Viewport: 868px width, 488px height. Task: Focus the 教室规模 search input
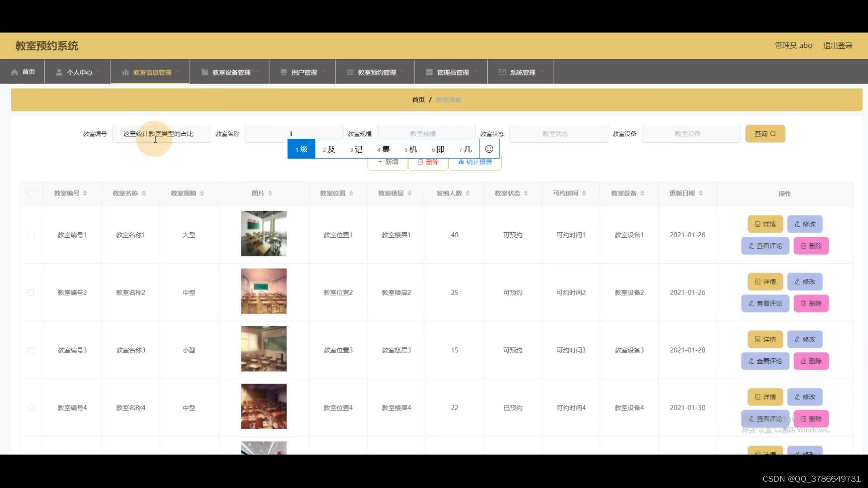pyautogui.click(x=426, y=134)
